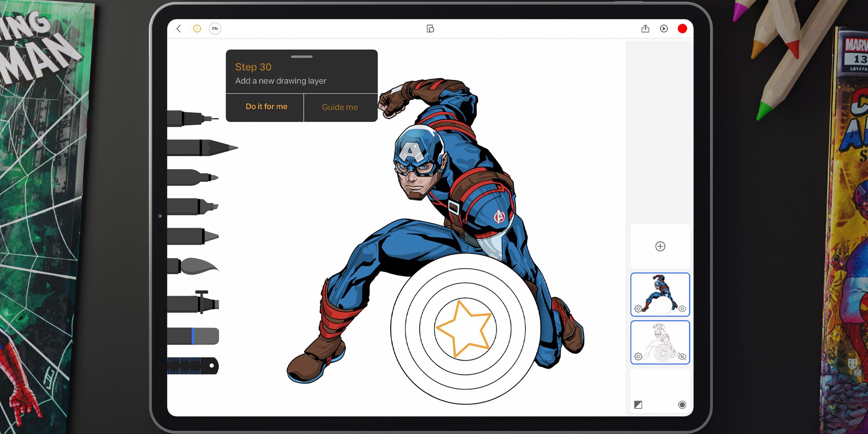Select the watercolor brush tool

(193, 266)
